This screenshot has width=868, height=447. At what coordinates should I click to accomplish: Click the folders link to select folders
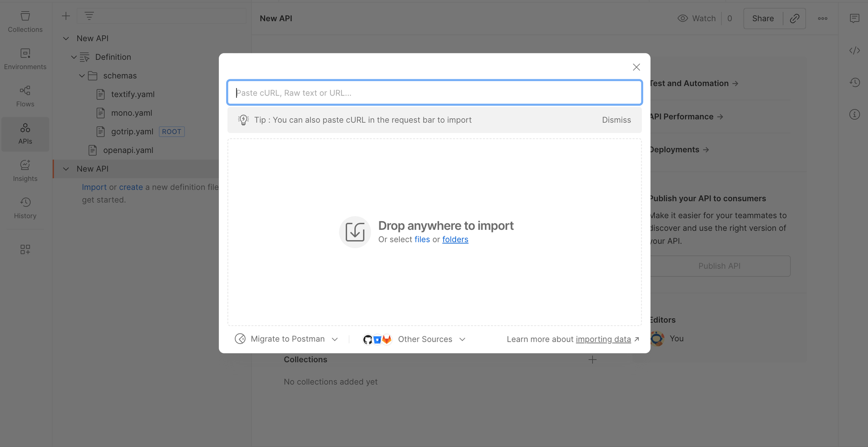click(x=455, y=240)
